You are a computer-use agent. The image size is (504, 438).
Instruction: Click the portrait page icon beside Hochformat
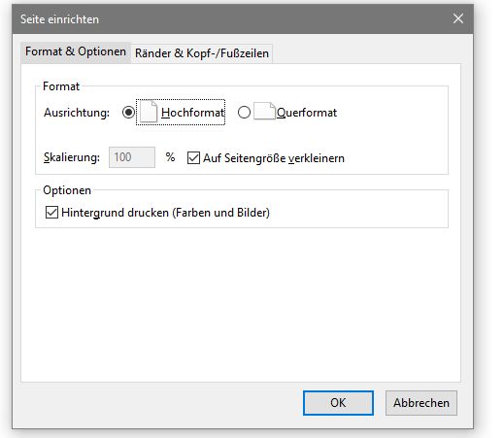149,112
